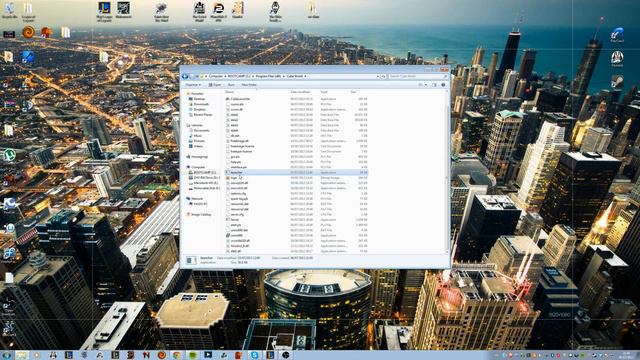
Task: Sort files by the Date modified column header
Action: click(x=300, y=92)
